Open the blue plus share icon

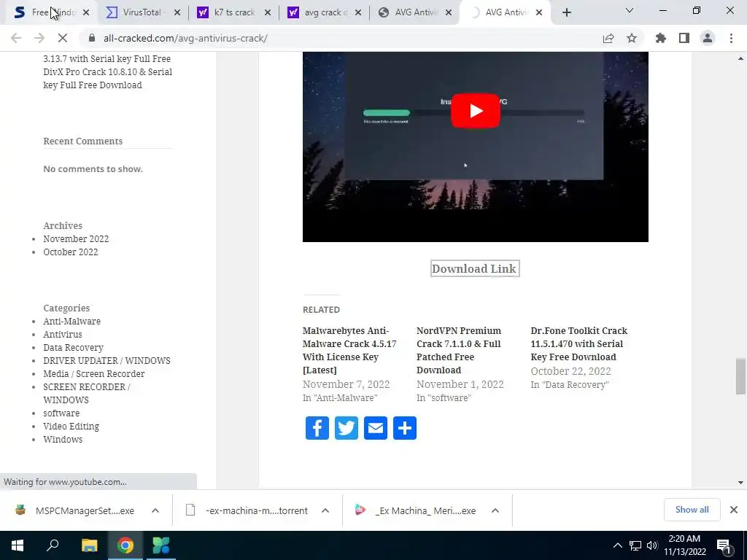coord(404,427)
